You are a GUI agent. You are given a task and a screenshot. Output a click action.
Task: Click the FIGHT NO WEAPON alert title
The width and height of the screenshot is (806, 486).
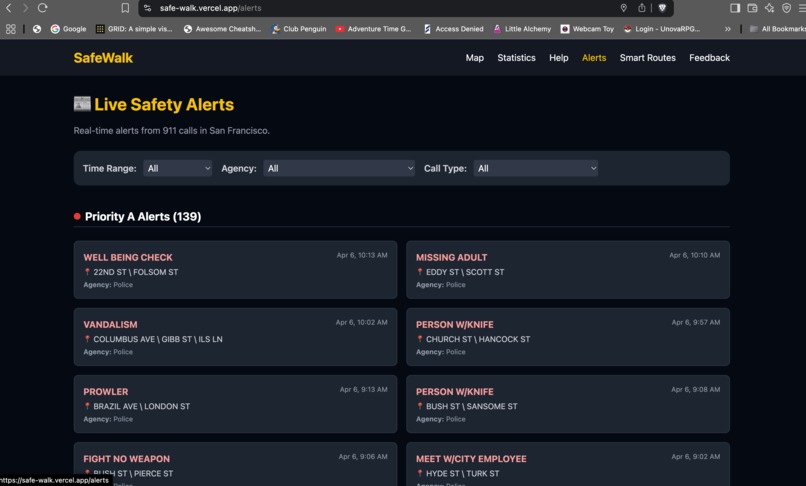(126, 459)
